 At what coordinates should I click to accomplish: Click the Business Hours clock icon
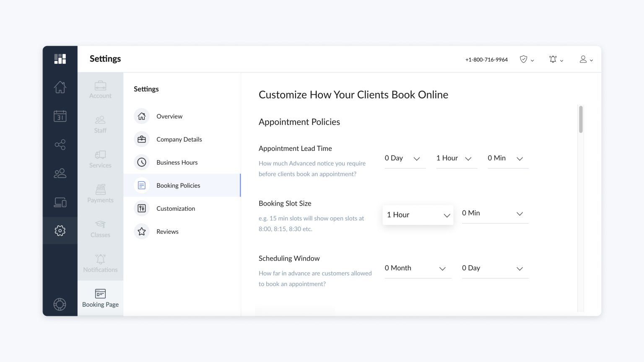click(x=142, y=162)
